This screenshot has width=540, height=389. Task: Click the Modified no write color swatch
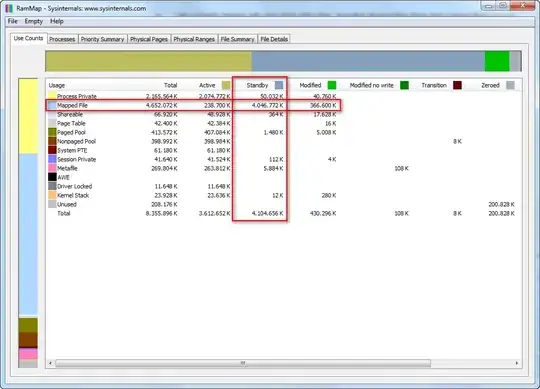pyautogui.click(x=405, y=85)
